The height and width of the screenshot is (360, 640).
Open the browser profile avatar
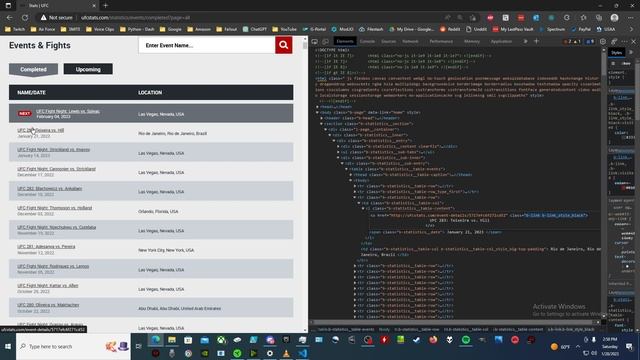614,18
